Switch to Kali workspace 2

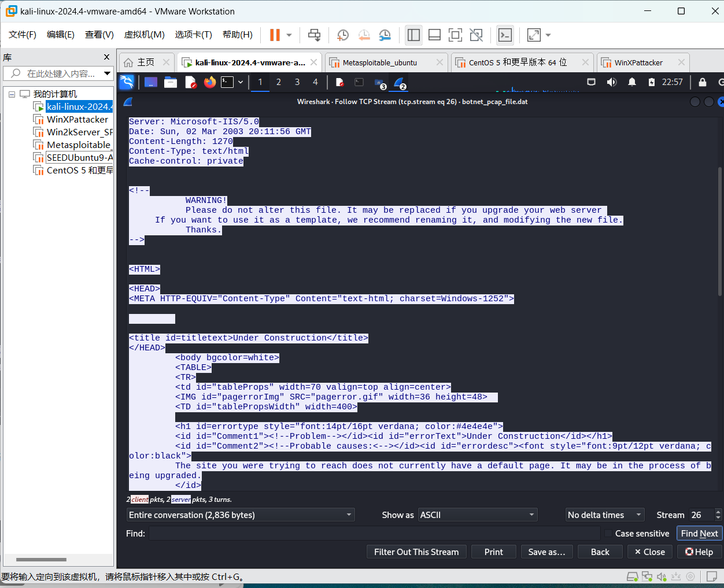click(279, 82)
